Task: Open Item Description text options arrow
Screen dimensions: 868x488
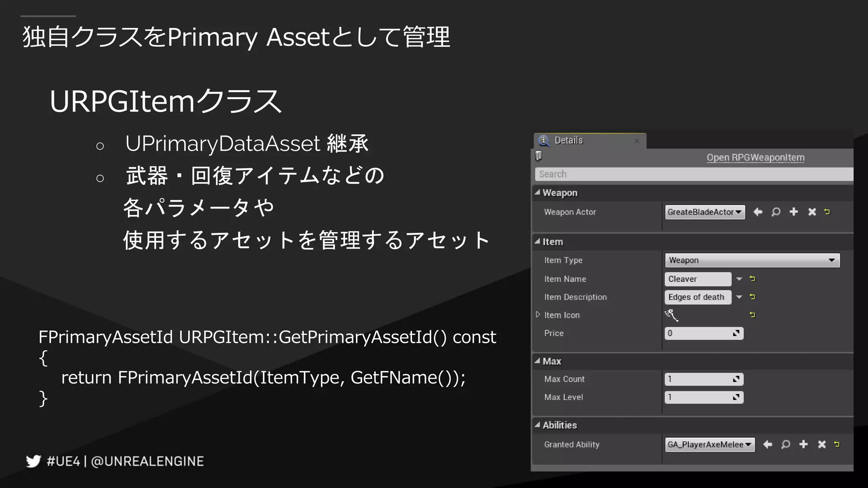Action: click(739, 297)
